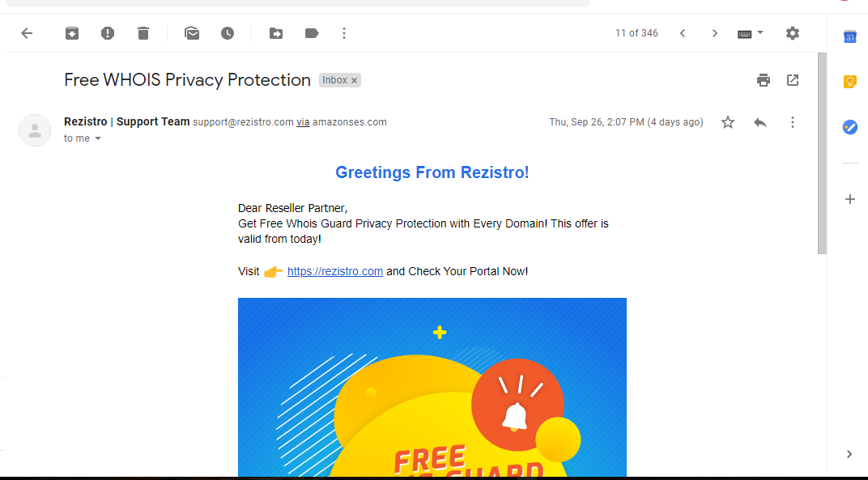Open the rezistro.com link
The image size is (868, 480).
point(334,272)
